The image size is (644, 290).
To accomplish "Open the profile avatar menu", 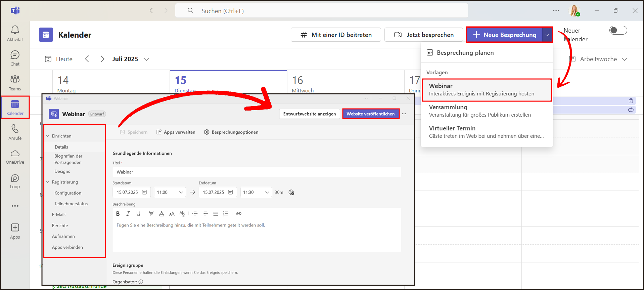I will click(574, 11).
